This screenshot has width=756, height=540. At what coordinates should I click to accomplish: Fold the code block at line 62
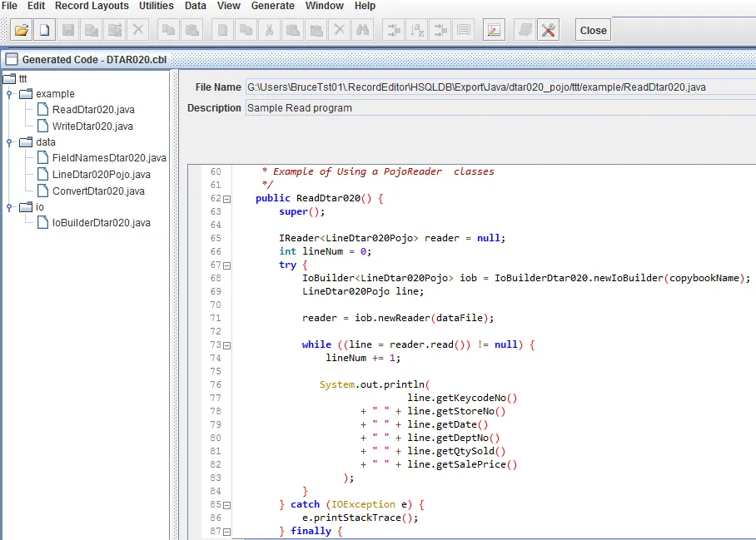point(227,199)
